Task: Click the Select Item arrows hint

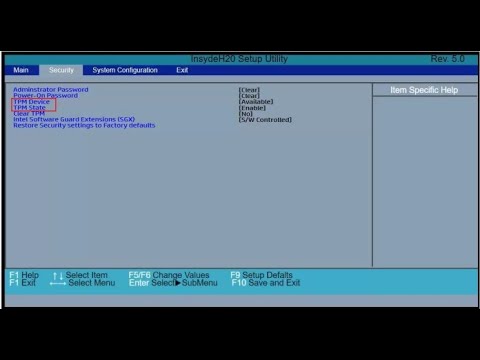Action: click(x=80, y=275)
